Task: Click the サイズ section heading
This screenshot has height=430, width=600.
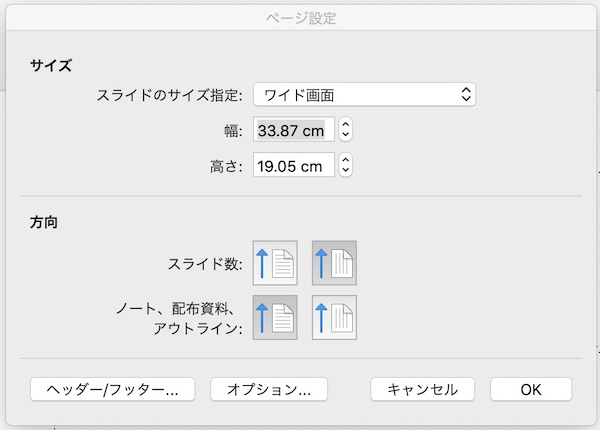Action: tap(51, 65)
